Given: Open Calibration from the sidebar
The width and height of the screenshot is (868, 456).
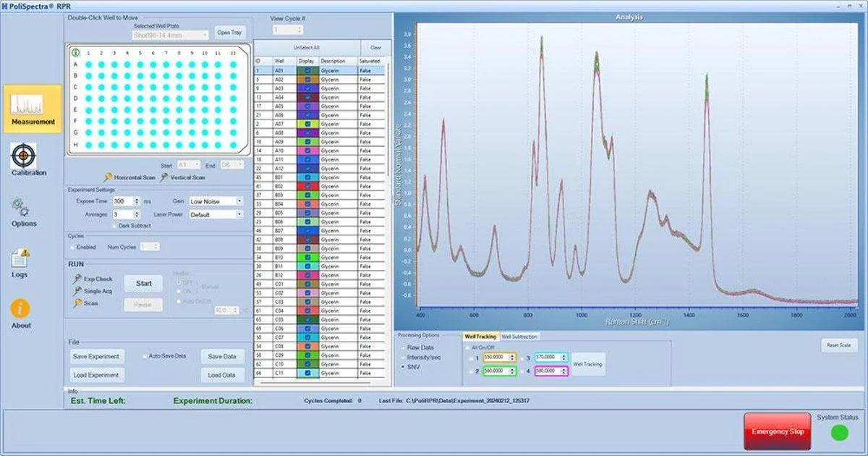Looking at the screenshot, I should pos(24,155).
